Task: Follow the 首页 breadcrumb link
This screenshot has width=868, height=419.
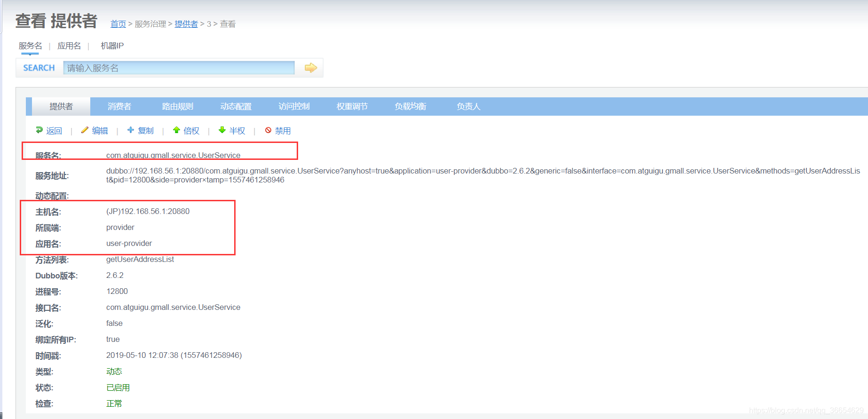Action: point(118,24)
